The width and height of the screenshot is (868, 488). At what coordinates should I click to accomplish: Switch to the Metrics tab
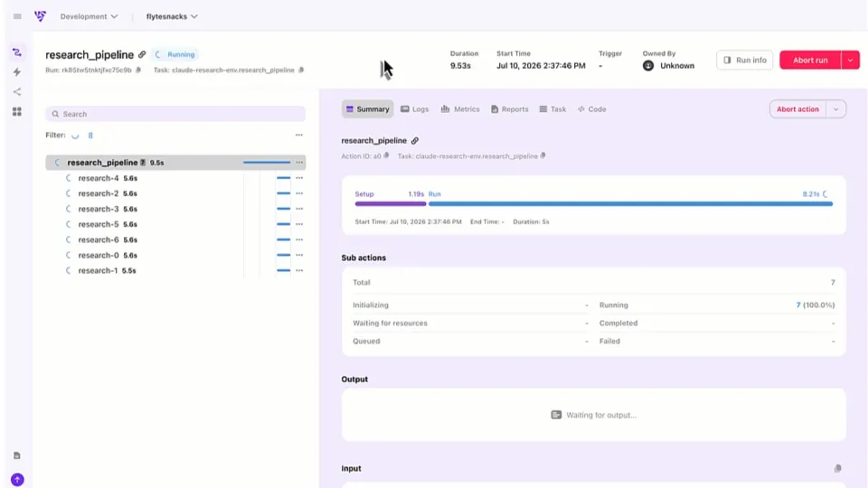pos(460,109)
